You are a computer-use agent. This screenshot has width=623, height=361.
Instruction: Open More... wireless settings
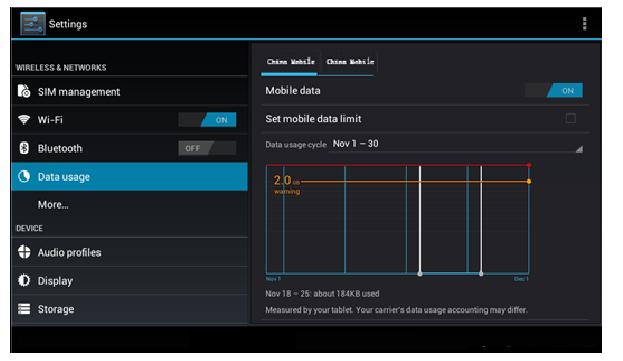coord(130,205)
